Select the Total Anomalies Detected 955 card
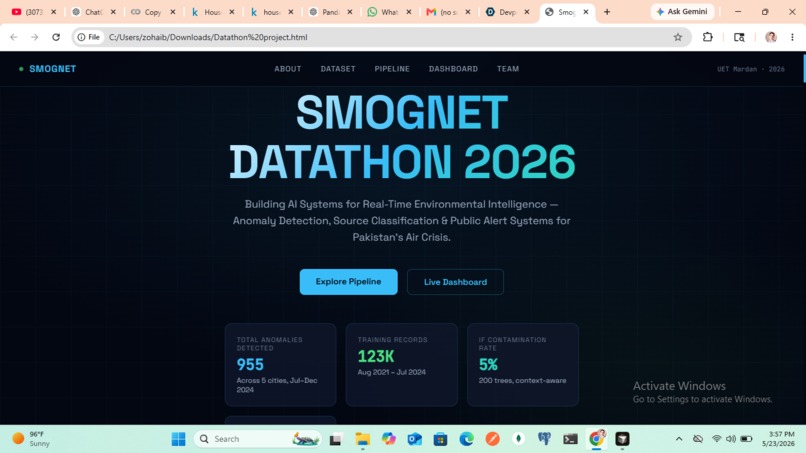This screenshot has width=806, height=453. pyautogui.click(x=281, y=365)
